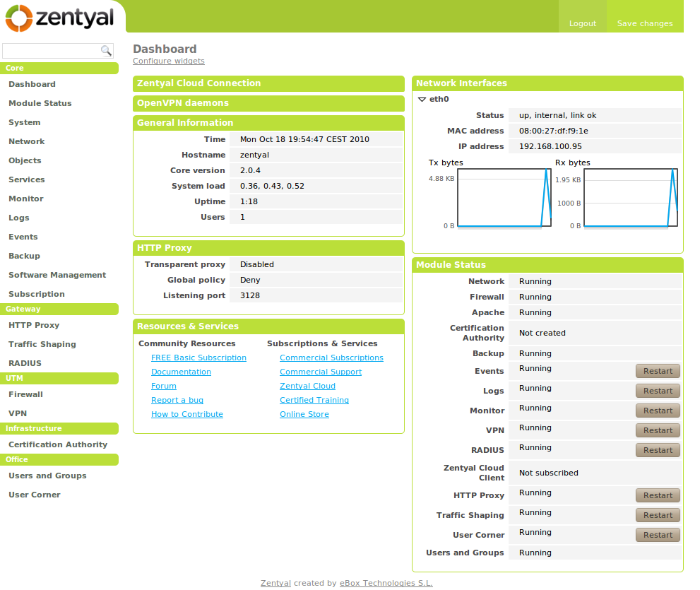
Task: Open the Certified Training link
Action: pos(314,400)
